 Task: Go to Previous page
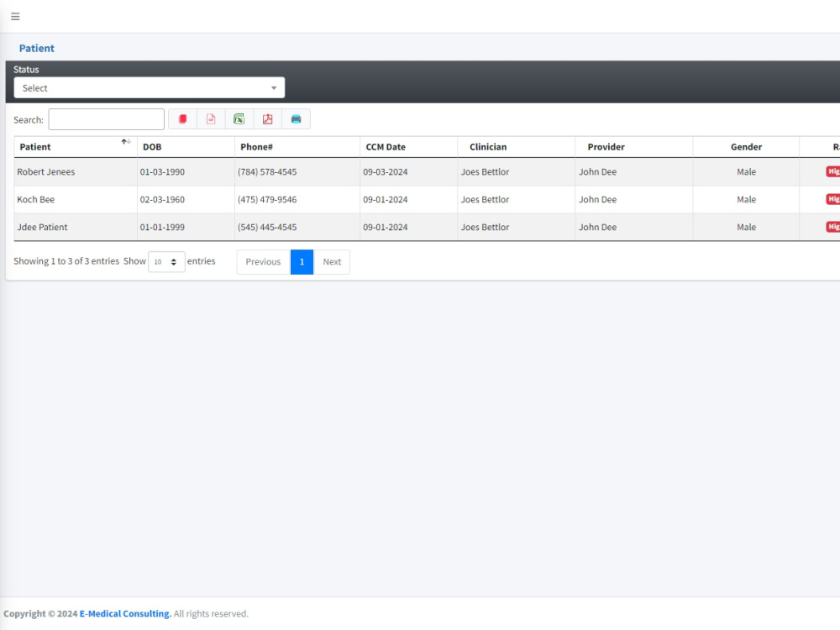pyautogui.click(x=263, y=262)
